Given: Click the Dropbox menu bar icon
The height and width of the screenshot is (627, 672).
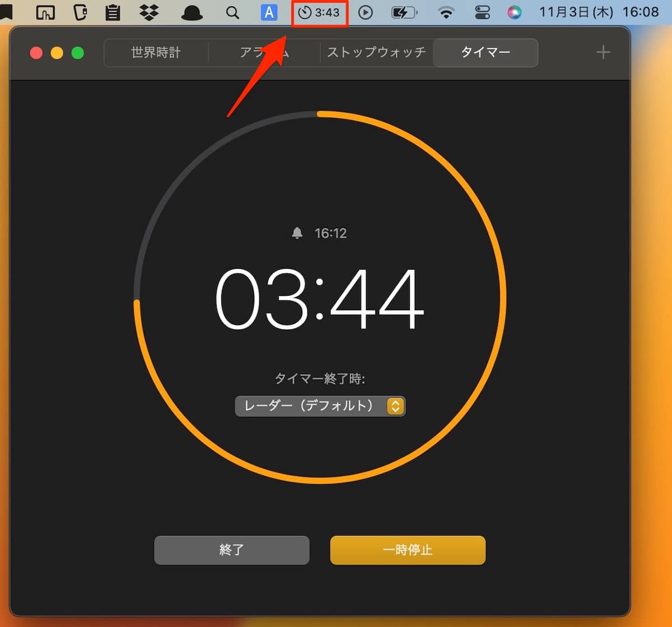Looking at the screenshot, I should pyautogui.click(x=149, y=12).
